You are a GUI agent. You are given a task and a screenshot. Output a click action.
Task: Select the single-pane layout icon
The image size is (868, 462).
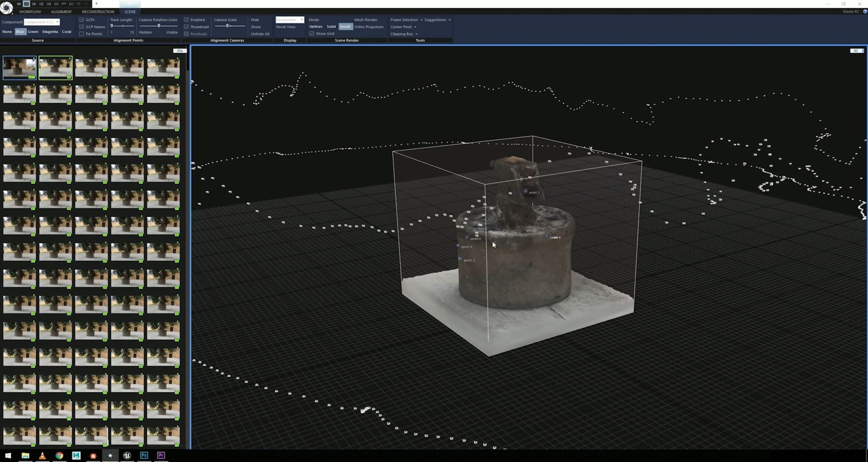pos(19,3)
